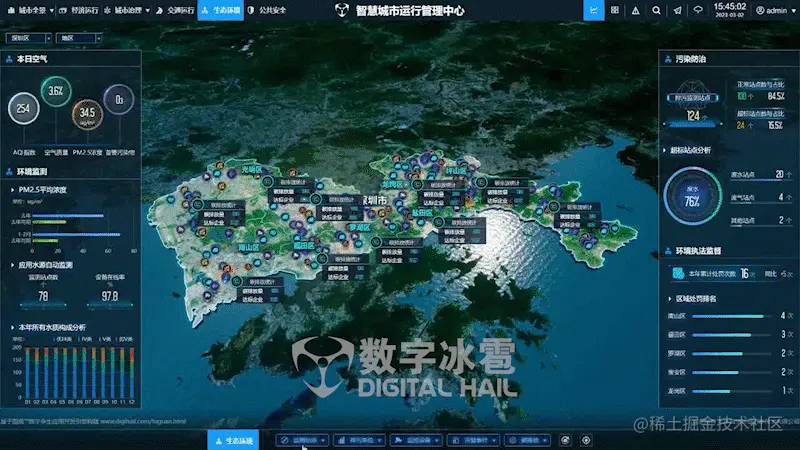
Task: Open the cloud weather icon
Action: [x=698, y=10]
